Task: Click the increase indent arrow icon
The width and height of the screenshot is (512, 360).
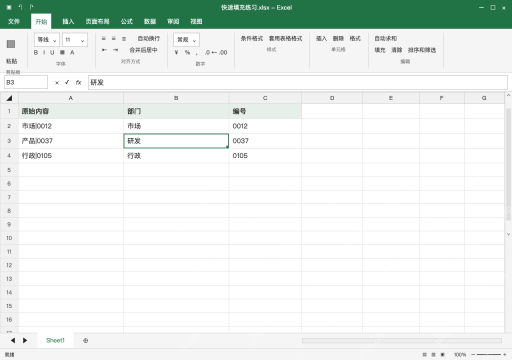Action: click(x=115, y=50)
